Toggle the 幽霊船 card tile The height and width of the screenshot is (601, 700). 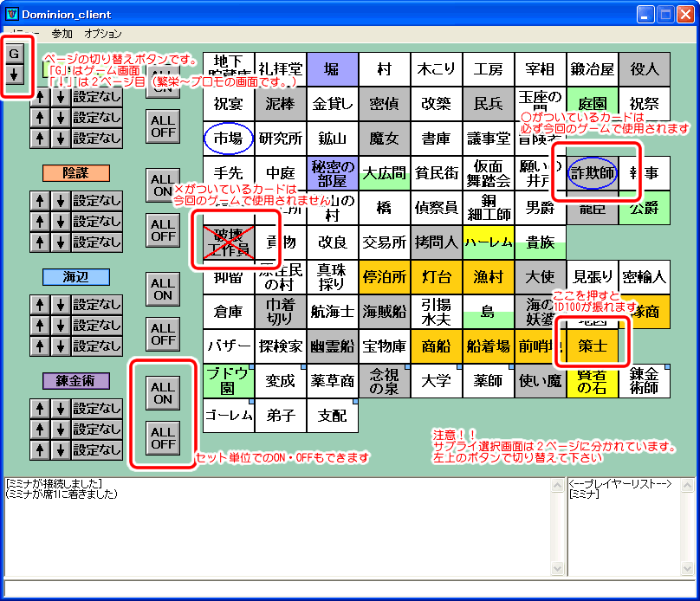(332, 346)
